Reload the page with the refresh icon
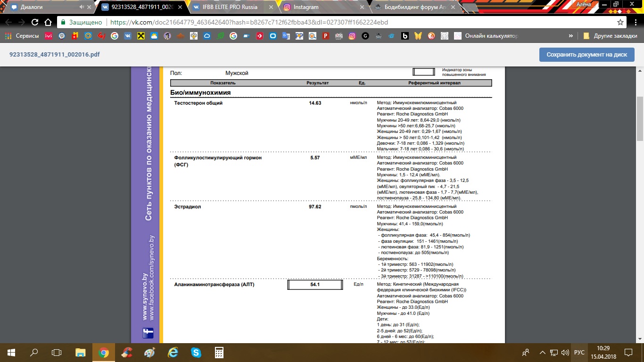Screen dimensions: 644x362 click(34, 22)
